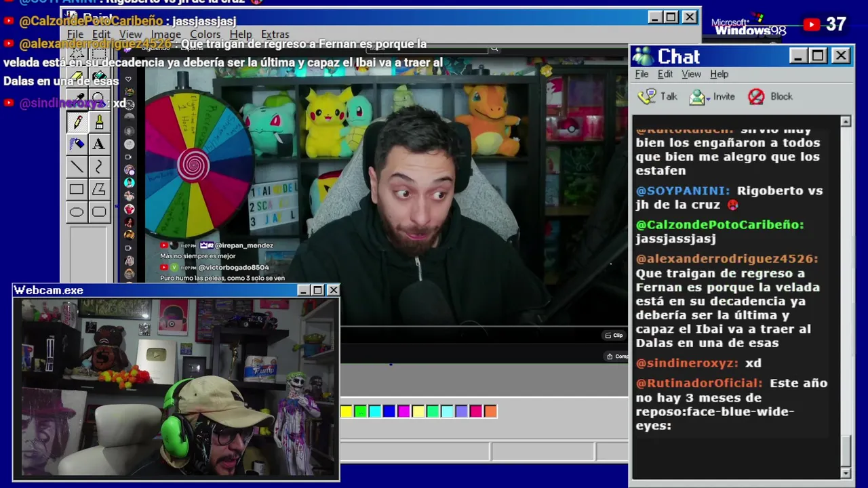Open the File menu in Chat window
The image size is (868, 488).
pyautogui.click(x=642, y=74)
